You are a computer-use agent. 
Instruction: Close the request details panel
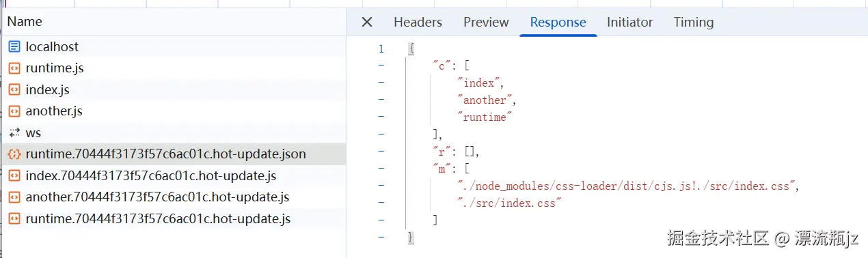click(367, 22)
